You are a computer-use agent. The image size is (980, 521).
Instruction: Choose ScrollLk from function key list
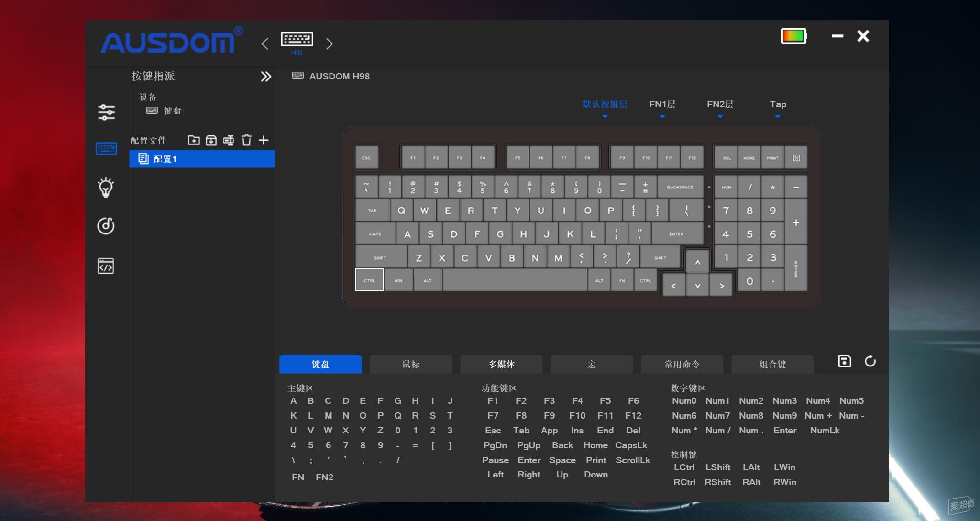tap(633, 460)
